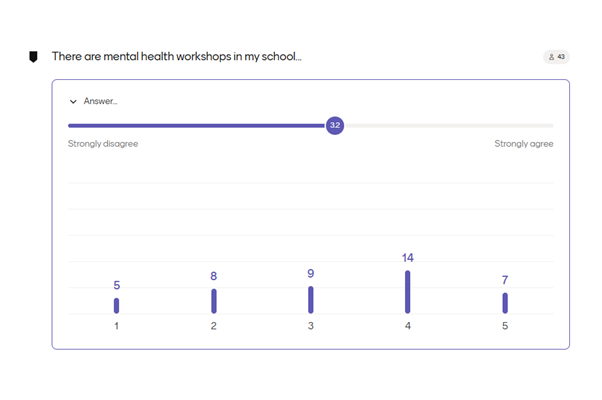Click the bar for rating 5
Screen dimensions: 602x400
tap(505, 303)
